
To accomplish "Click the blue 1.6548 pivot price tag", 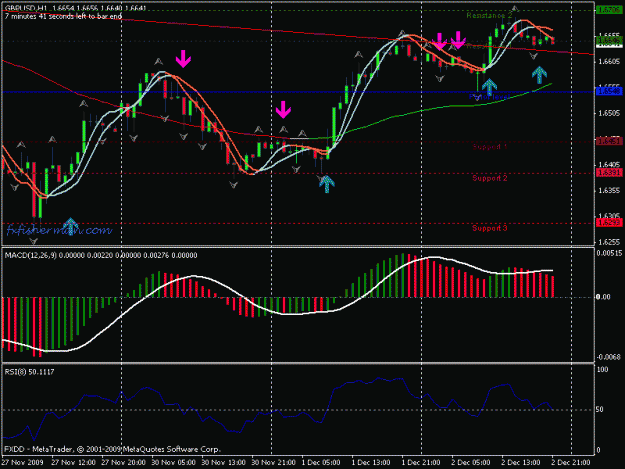I will point(609,91).
